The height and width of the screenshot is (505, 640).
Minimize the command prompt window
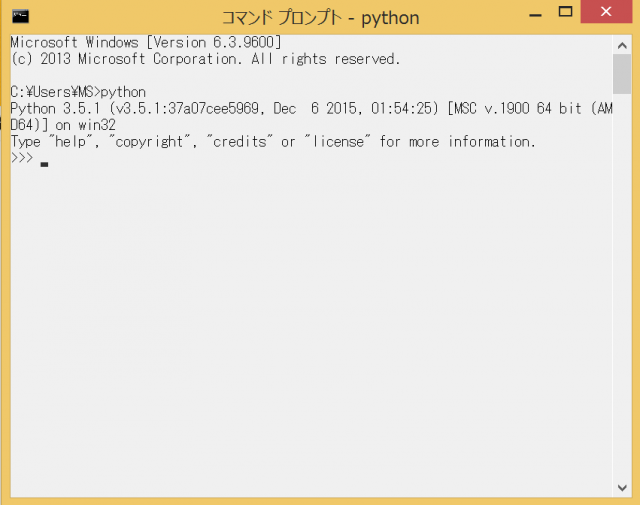tap(534, 14)
